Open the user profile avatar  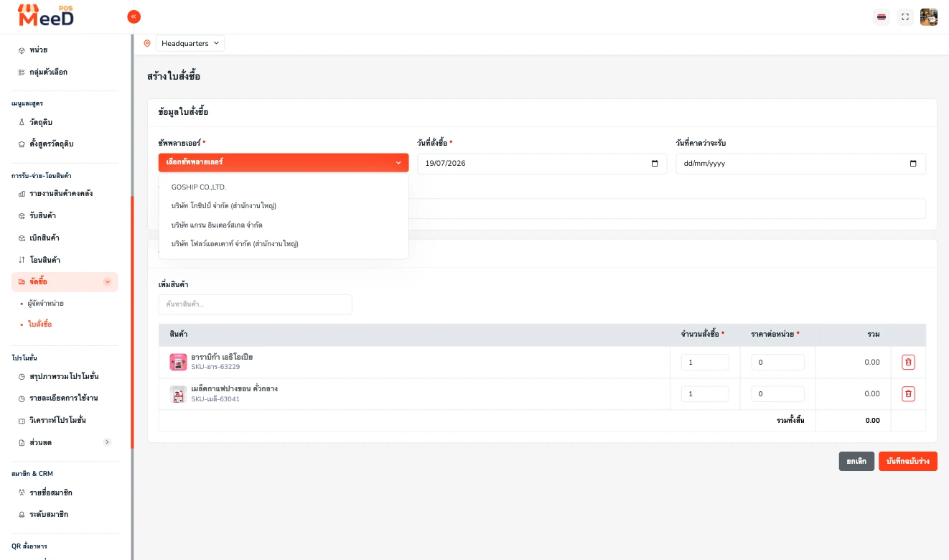point(929,17)
